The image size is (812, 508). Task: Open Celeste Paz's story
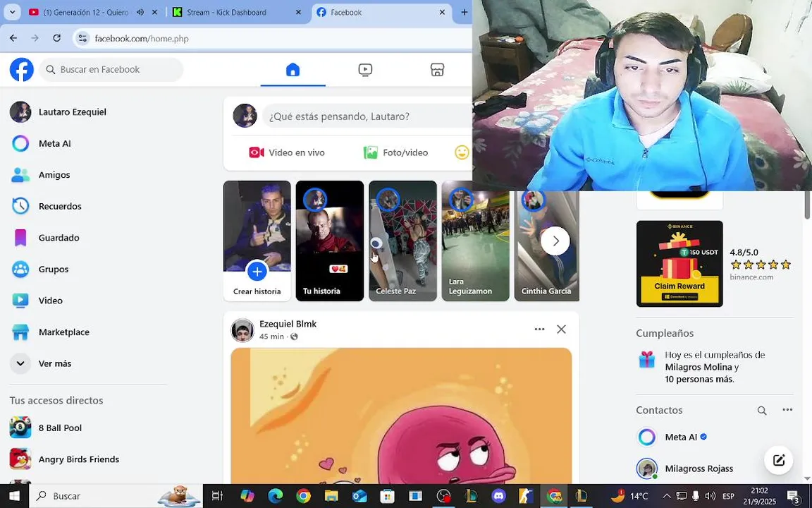click(402, 241)
